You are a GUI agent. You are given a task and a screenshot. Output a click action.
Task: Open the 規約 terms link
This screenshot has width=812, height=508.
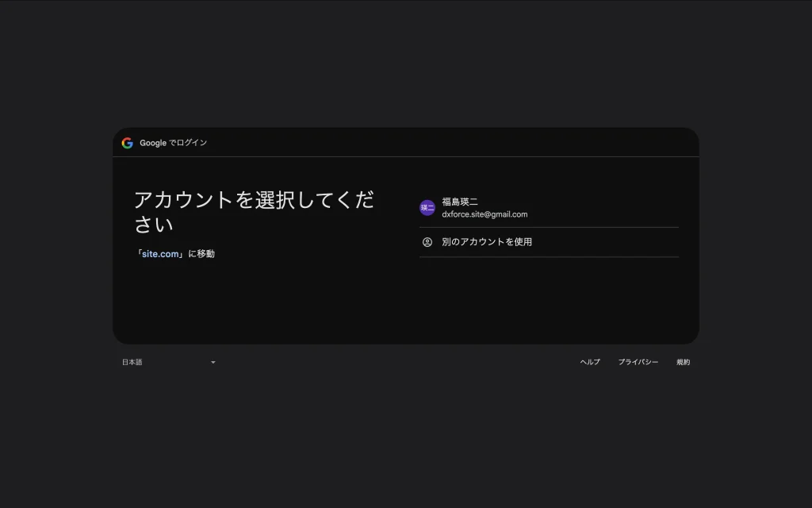[683, 363]
